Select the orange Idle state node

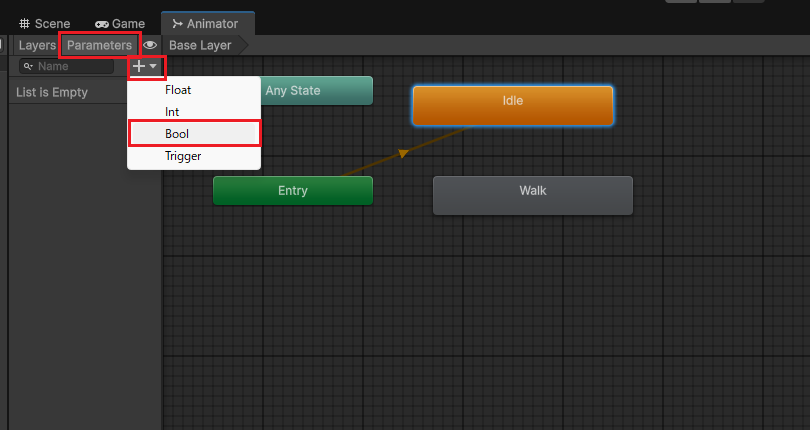pos(512,105)
